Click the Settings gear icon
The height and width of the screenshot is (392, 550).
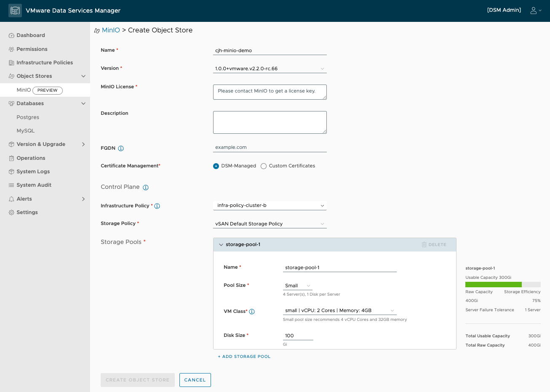11,212
